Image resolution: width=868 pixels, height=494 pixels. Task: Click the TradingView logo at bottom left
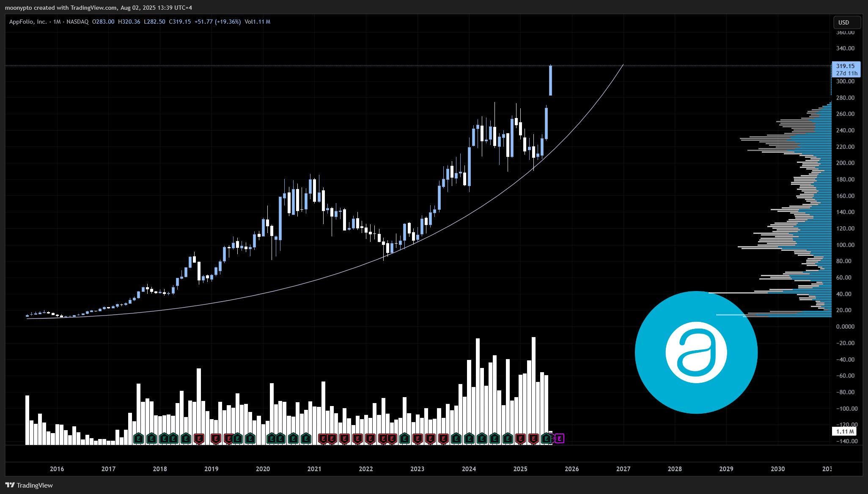pyautogui.click(x=29, y=485)
